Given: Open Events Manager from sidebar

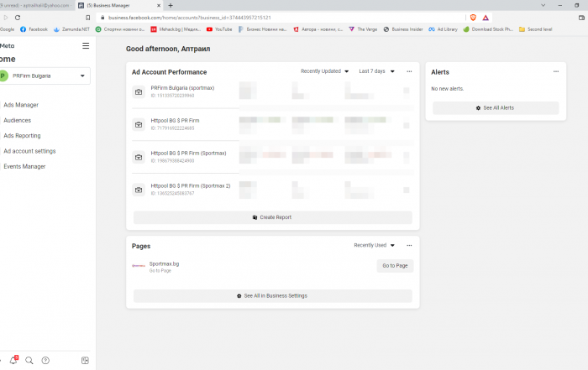Looking at the screenshot, I should [24, 166].
